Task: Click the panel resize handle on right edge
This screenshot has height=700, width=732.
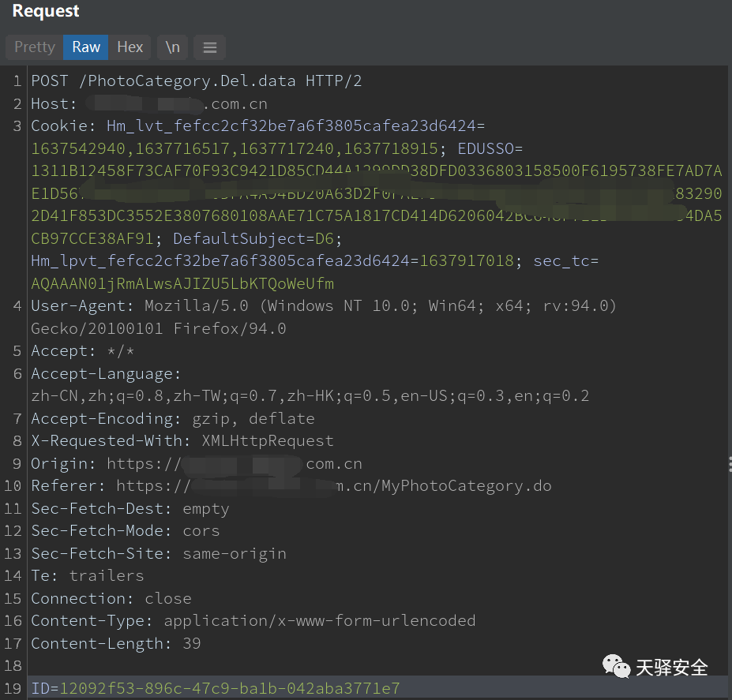Action: click(729, 464)
